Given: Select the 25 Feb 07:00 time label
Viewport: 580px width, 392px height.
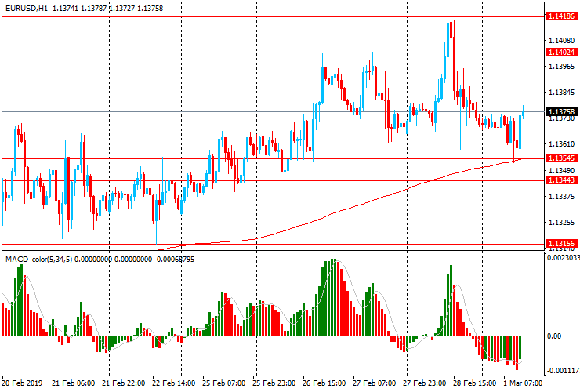Looking at the screenshot, I should click(x=224, y=383).
